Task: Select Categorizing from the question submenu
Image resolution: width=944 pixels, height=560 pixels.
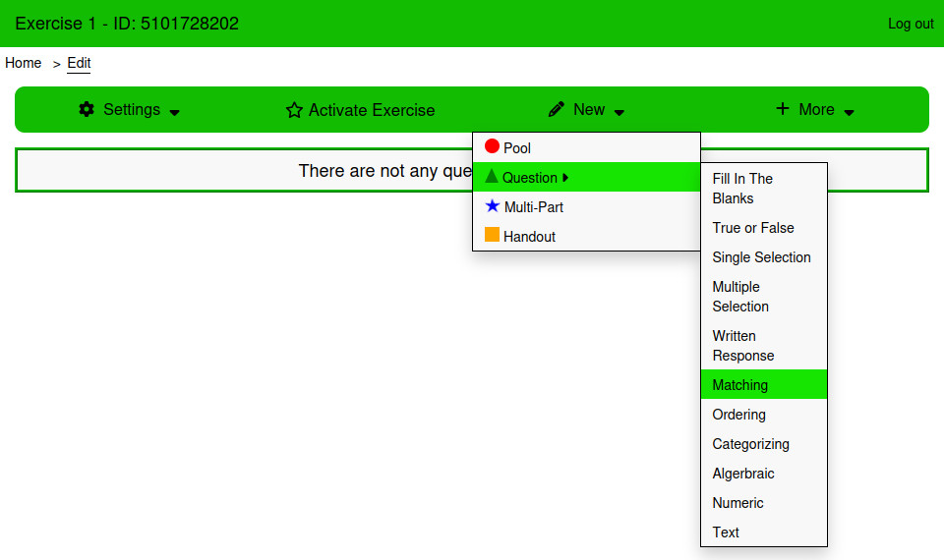Action: pyautogui.click(x=750, y=444)
